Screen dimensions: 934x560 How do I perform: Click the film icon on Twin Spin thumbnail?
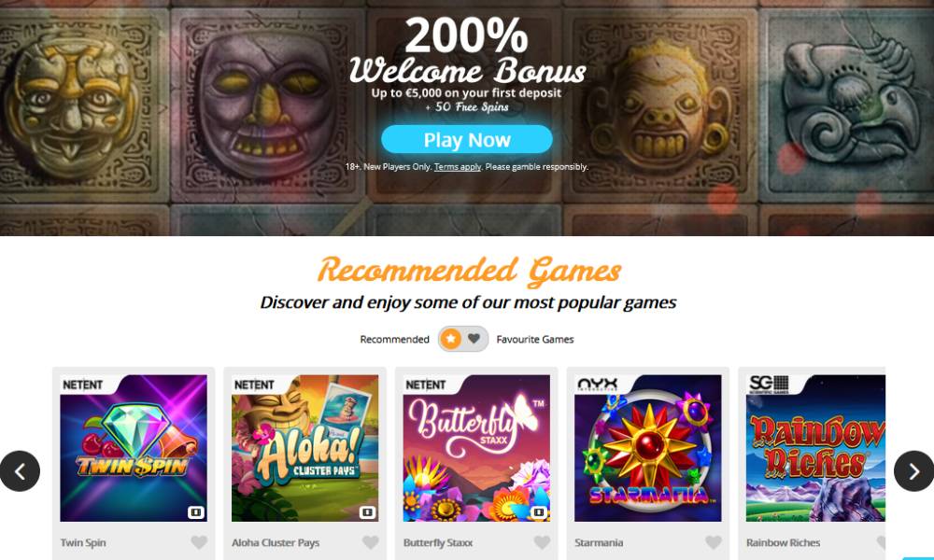click(x=196, y=512)
